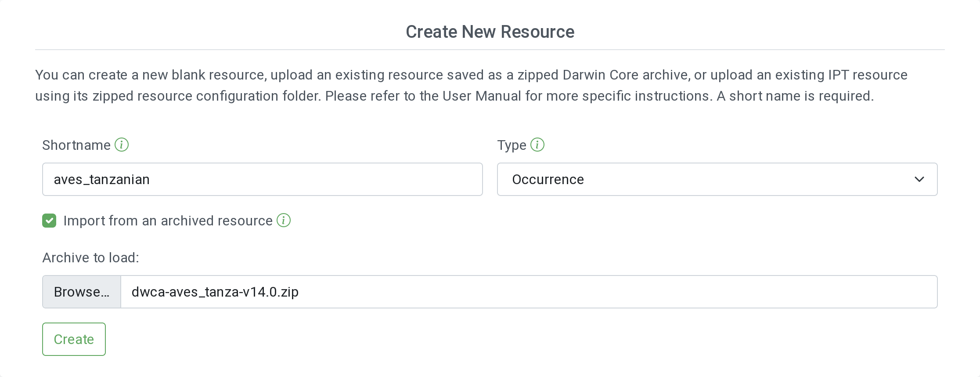This screenshot has height=377, width=980.
Task: Click the Shortname info icon
Action: coord(122,145)
